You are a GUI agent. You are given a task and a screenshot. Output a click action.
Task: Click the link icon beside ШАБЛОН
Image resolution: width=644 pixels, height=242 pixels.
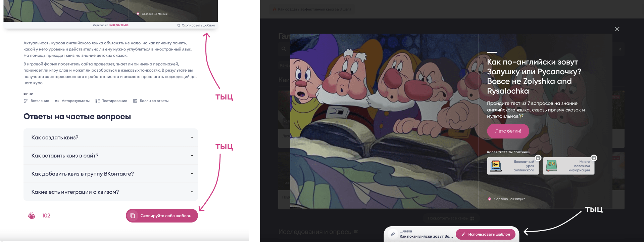pos(393,234)
